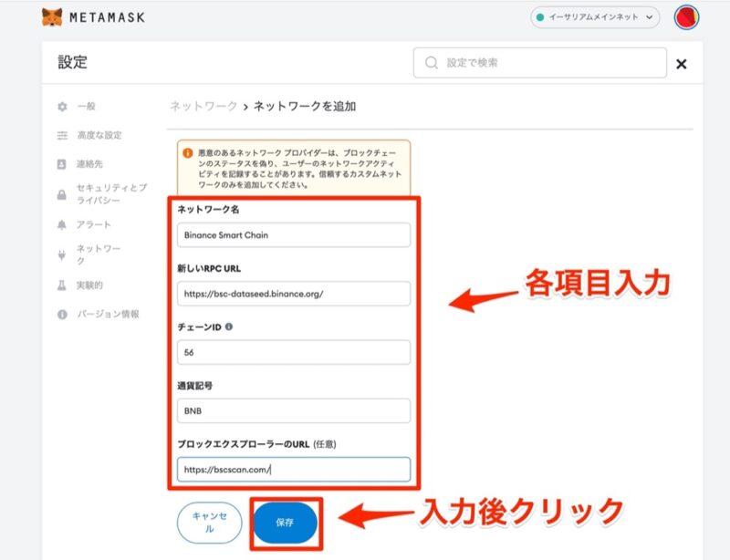This screenshot has height=560, width=730.
Task: Click the warning notice info icon
Action: tap(188, 152)
